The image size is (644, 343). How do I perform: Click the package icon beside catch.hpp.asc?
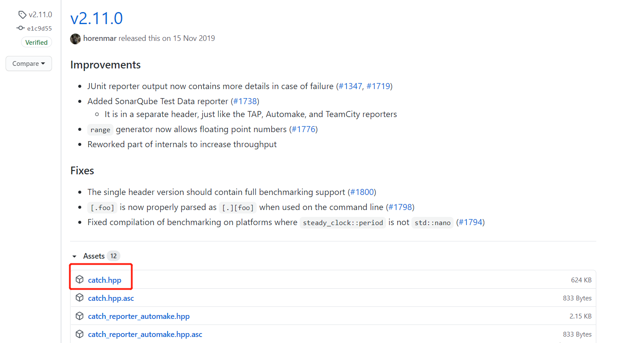pyautogui.click(x=80, y=298)
